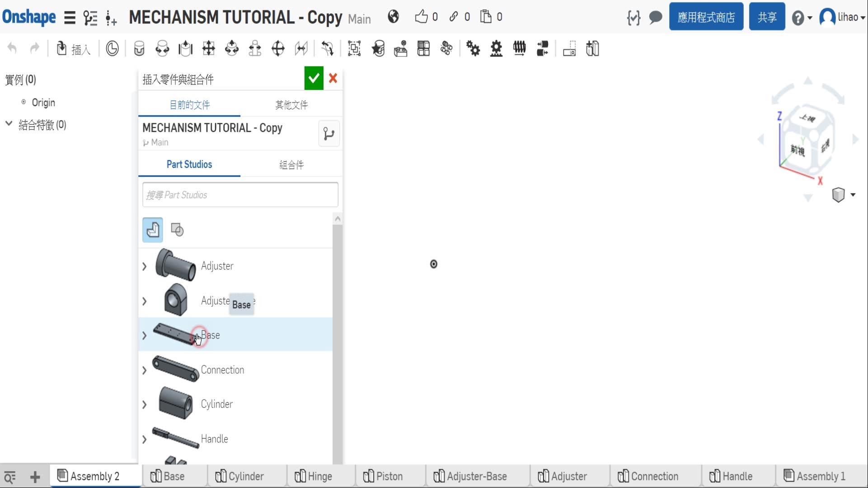This screenshot has height=488, width=868.
Task: Expand the Adjuster part studio row
Action: pyautogui.click(x=145, y=266)
